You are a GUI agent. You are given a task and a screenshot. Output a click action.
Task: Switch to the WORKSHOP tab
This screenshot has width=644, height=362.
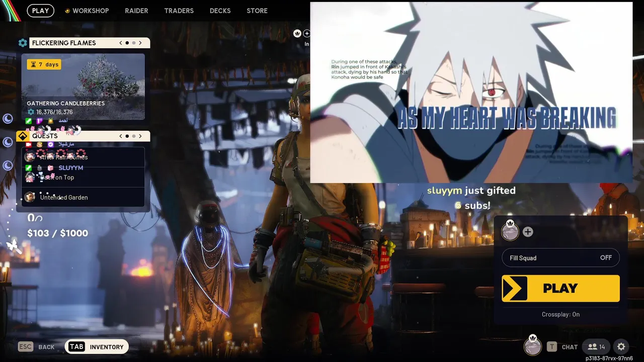coord(87,11)
